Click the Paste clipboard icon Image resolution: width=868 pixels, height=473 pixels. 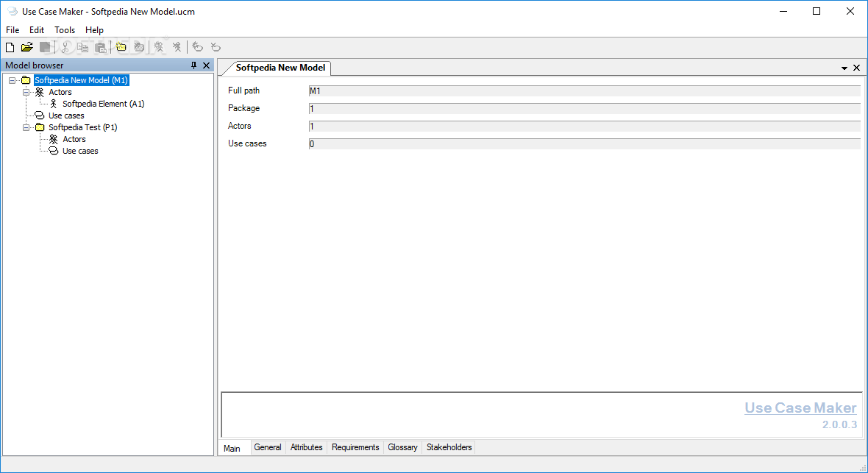pos(101,48)
